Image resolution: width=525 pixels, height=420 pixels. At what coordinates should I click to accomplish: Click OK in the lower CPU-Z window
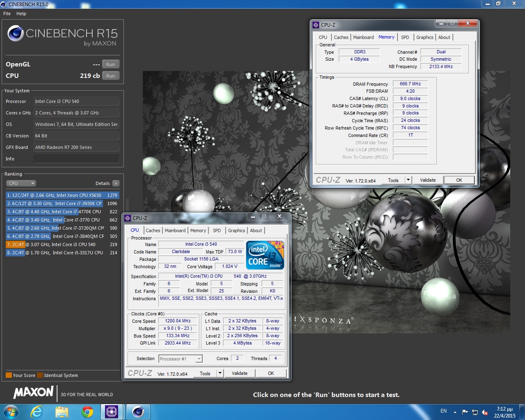[x=271, y=373]
